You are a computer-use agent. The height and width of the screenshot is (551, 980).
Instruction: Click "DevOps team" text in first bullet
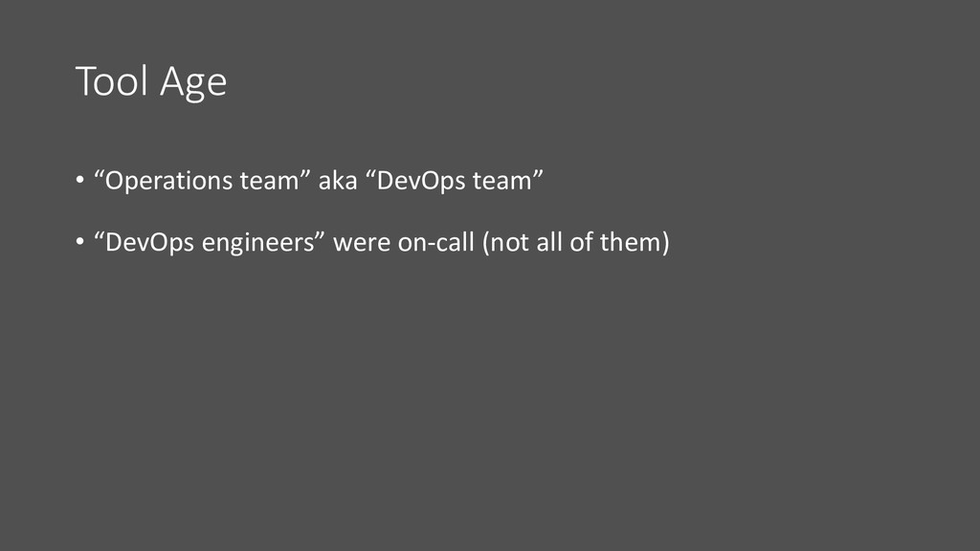pos(455,181)
